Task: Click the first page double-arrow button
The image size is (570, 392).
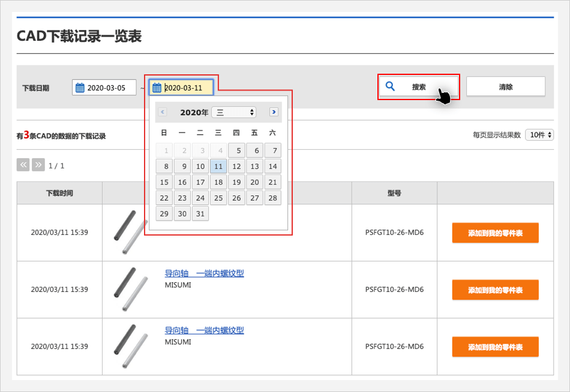Action: pos(23,165)
